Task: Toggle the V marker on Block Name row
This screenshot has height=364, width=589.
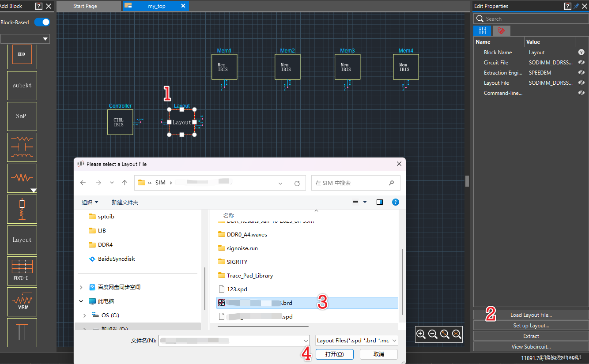Action: (x=581, y=53)
